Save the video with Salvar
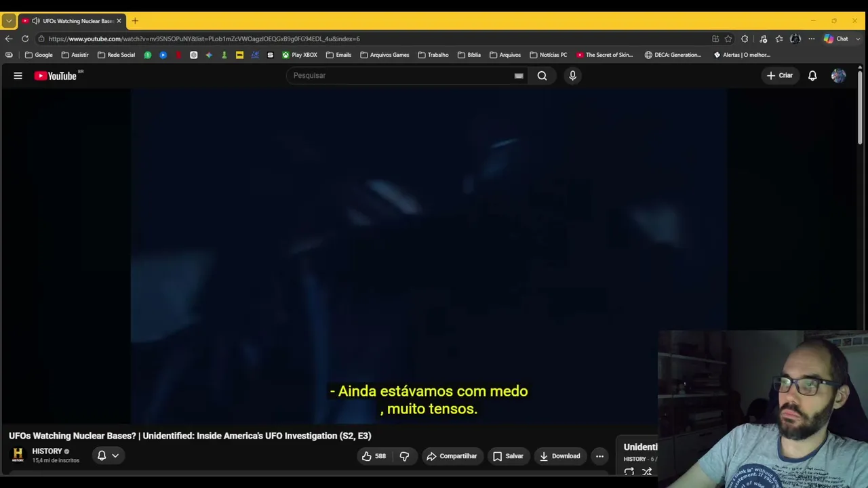Screen dimensions: 868x488 (508, 456)
